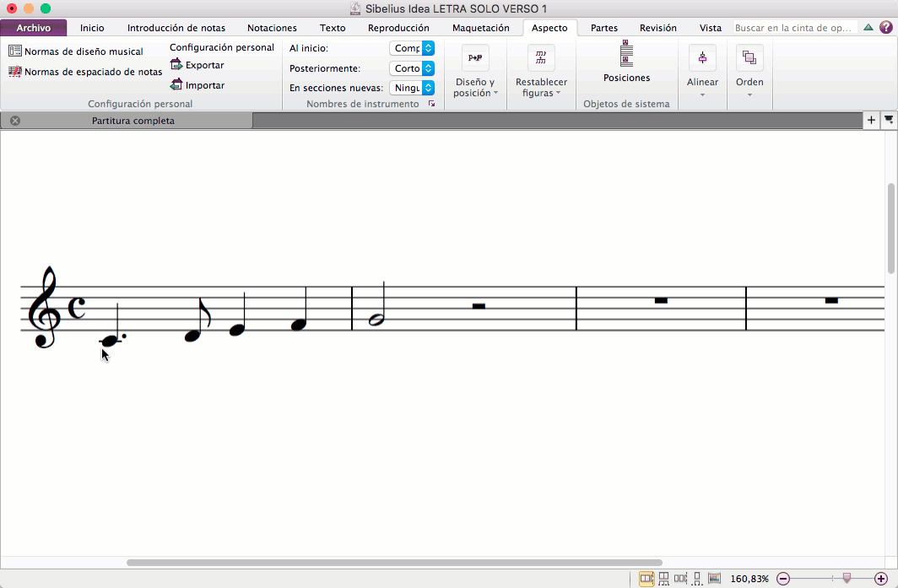Switch to the Reproducción tab
The height and width of the screenshot is (588, 898).
(x=398, y=28)
